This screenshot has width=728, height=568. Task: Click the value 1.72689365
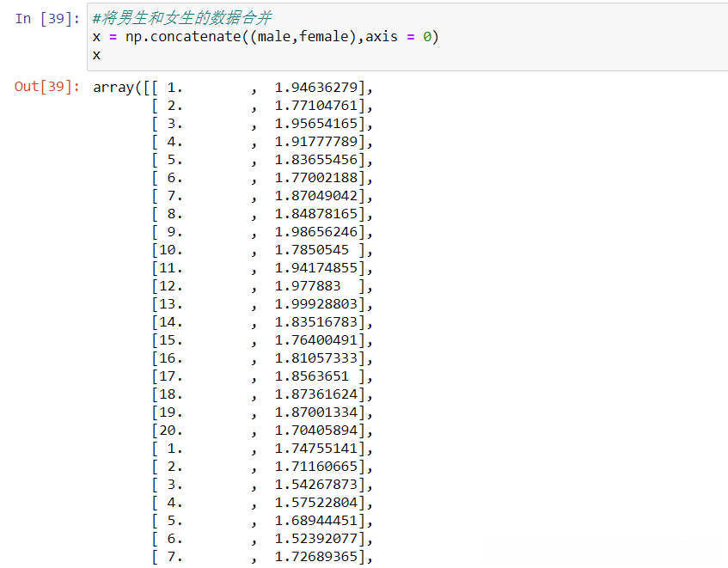316,557
